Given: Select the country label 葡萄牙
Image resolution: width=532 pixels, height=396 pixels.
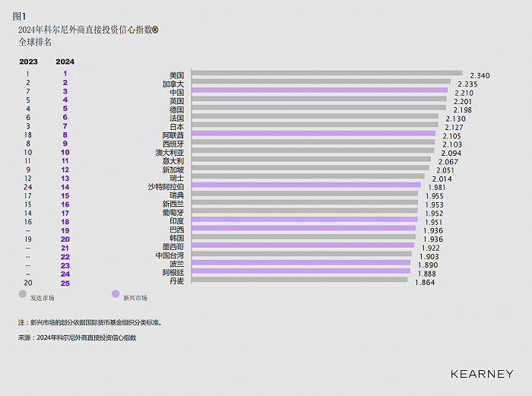Looking at the screenshot, I should coord(173,213).
